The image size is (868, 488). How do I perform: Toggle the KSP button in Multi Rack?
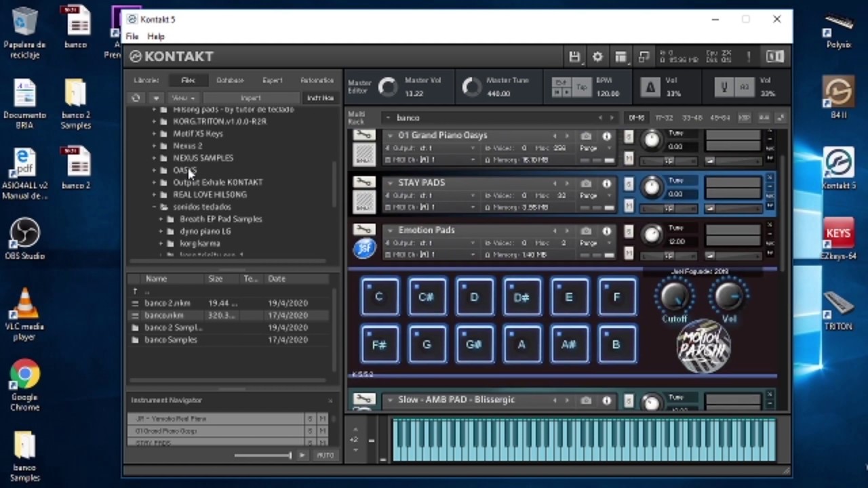pos(744,118)
